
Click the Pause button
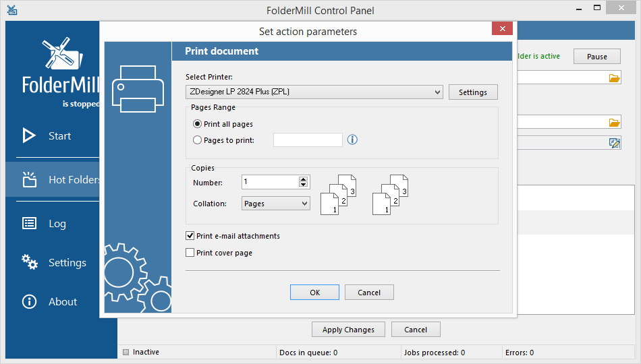tap(597, 57)
